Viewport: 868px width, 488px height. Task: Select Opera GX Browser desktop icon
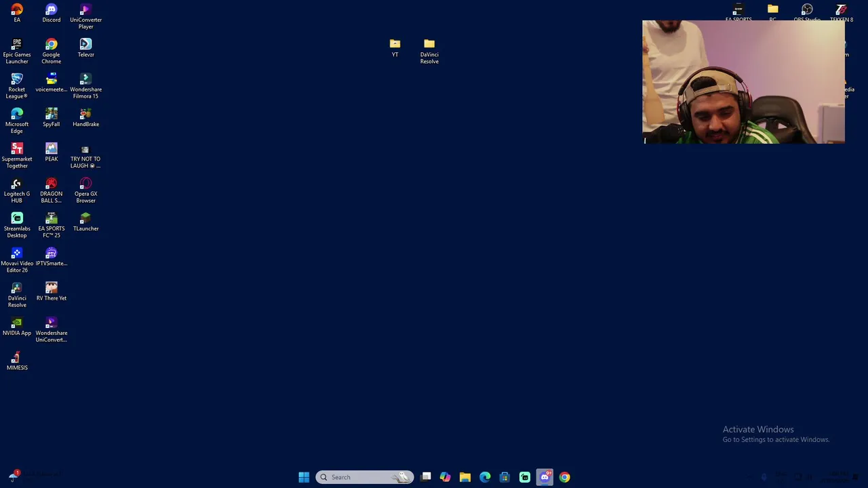85,190
